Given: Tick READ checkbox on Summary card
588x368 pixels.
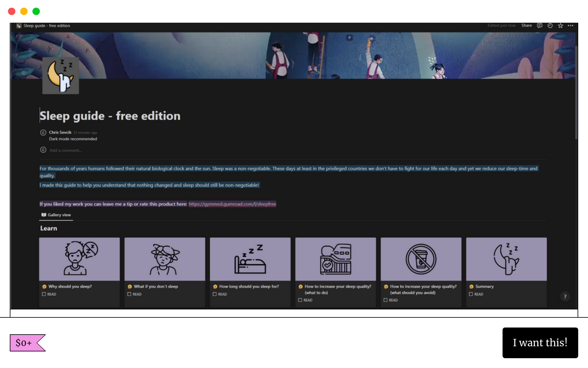Looking at the screenshot, I should coord(471,294).
